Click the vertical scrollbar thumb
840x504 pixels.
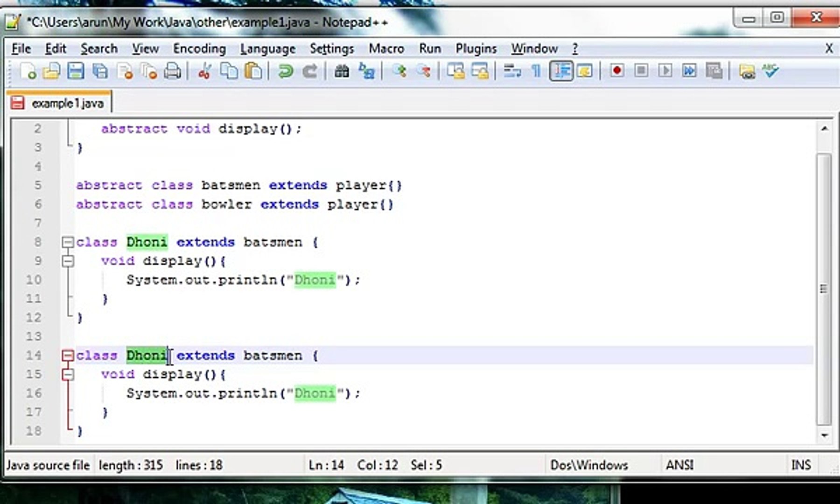coord(824,288)
